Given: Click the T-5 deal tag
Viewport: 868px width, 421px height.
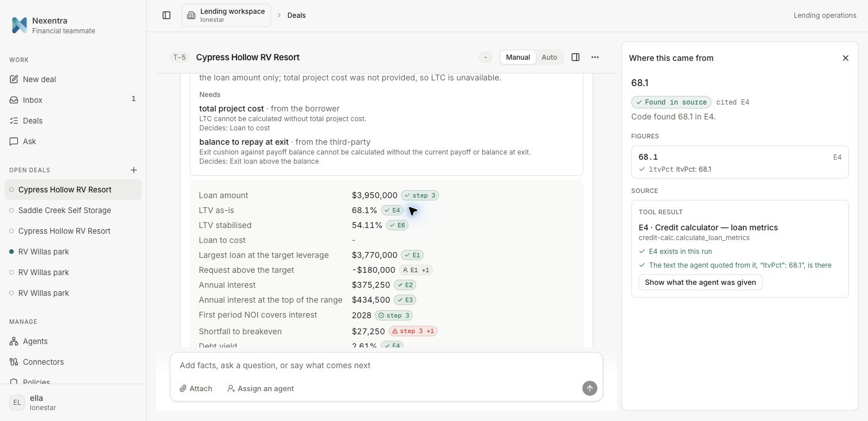Looking at the screenshot, I should [x=180, y=57].
